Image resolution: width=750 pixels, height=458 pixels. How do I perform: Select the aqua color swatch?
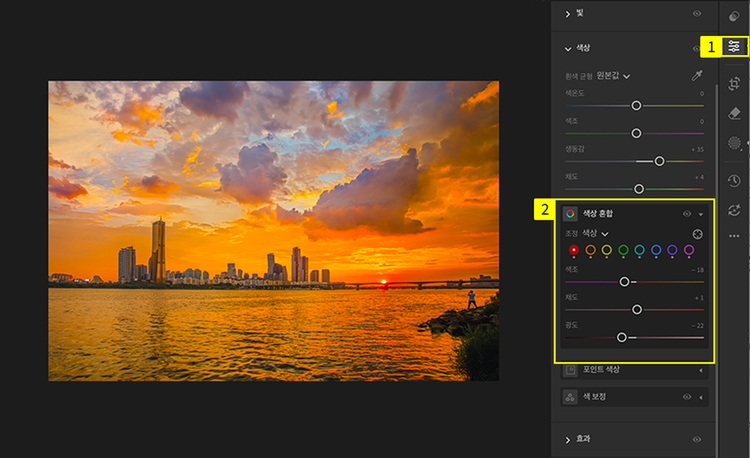point(640,250)
